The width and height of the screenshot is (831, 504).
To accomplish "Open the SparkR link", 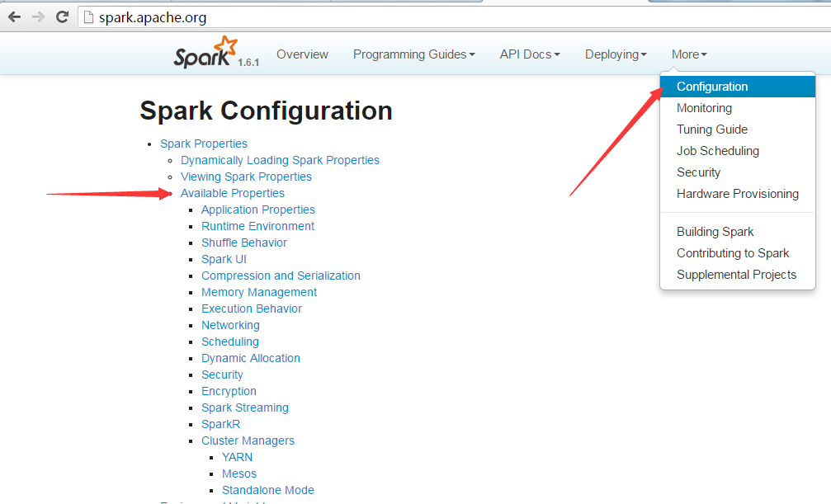I will [220, 424].
